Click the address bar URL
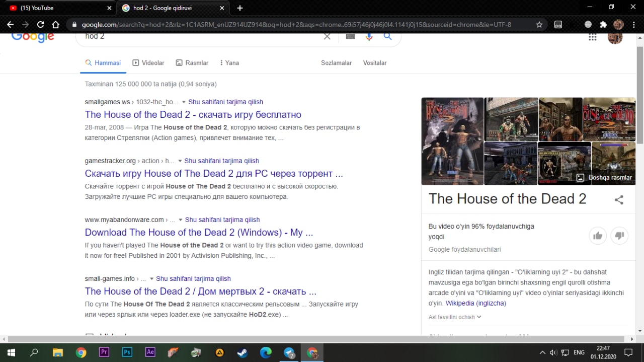Screen dimensions: 644x362 point(296,25)
